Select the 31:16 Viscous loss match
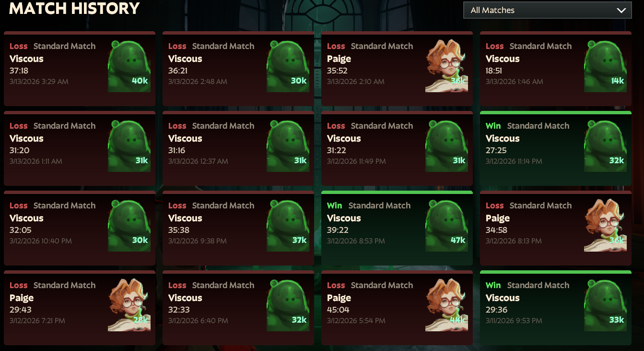The height and width of the screenshot is (351, 644). tap(238, 148)
